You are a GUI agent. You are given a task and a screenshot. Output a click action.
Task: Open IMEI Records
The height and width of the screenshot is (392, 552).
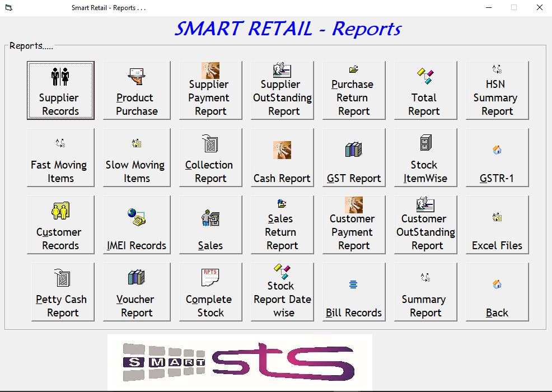point(137,225)
